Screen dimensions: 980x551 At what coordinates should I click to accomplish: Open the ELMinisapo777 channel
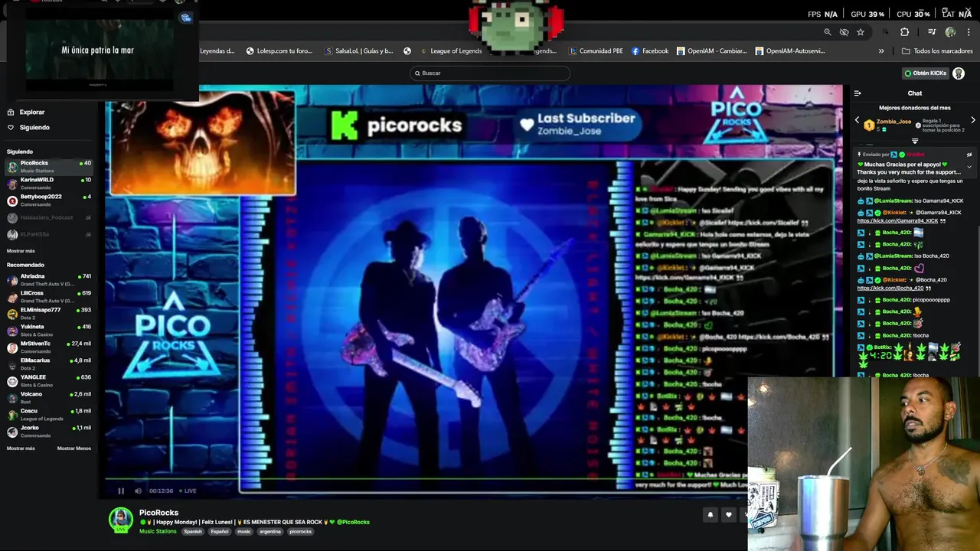click(x=49, y=313)
